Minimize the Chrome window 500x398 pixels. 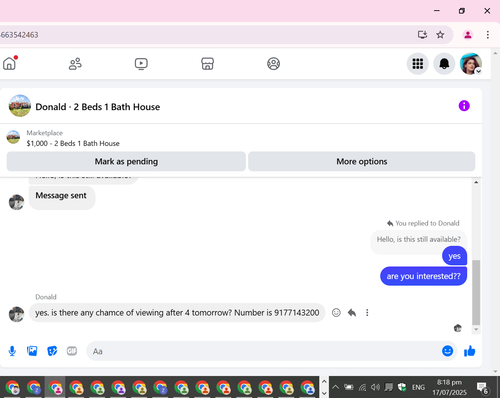(x=437, y=11)
